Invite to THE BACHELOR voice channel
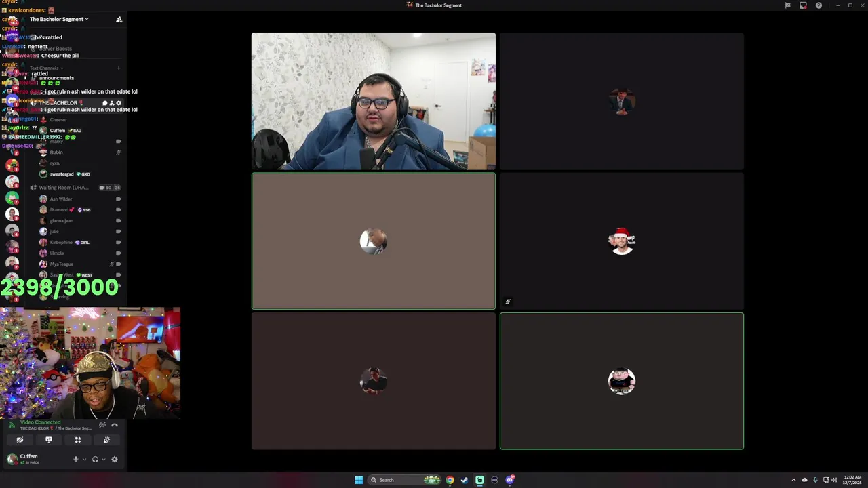 coord(112,103)
